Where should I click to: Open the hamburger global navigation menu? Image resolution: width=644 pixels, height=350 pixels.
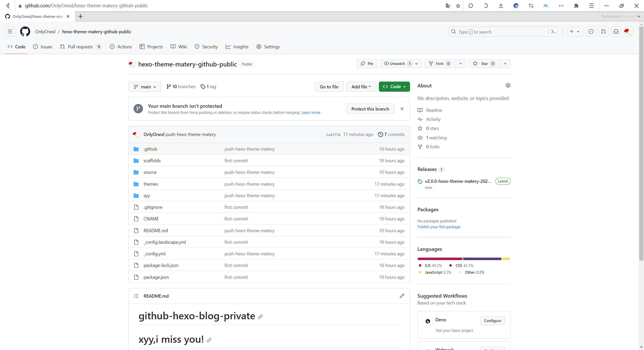click(10, 32)
